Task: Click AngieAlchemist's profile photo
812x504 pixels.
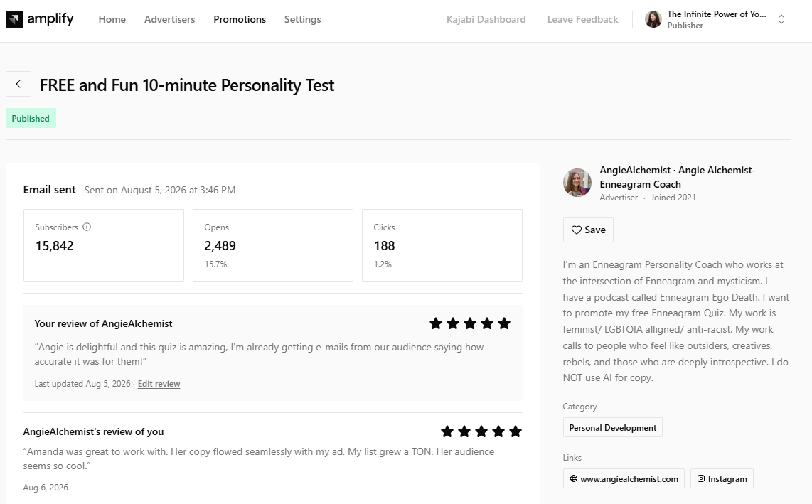Action: pyautogui.click(x=577, y=182)
